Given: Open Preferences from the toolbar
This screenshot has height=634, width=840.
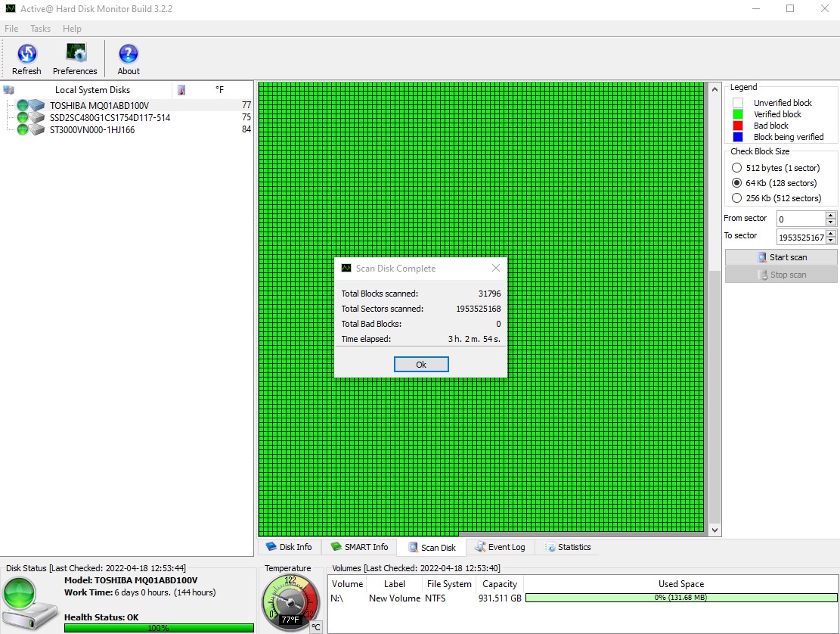Looking at the screenshot, I should (x=75, y=58).
